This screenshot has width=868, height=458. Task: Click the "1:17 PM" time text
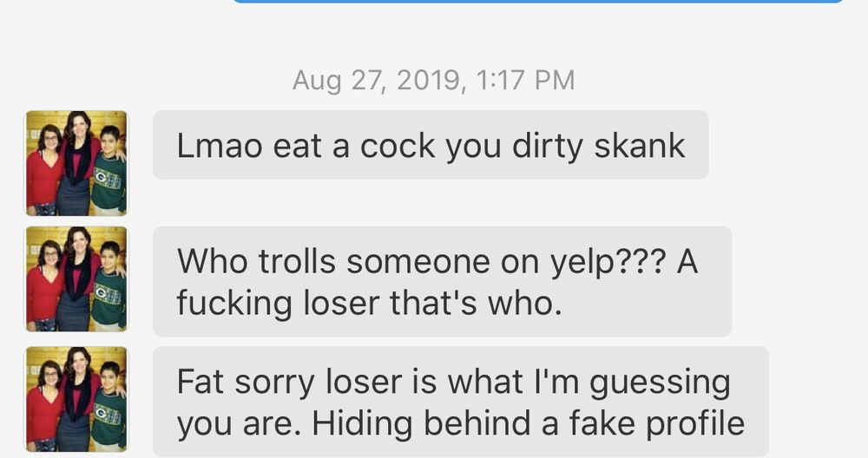click(x=527, y=81)
